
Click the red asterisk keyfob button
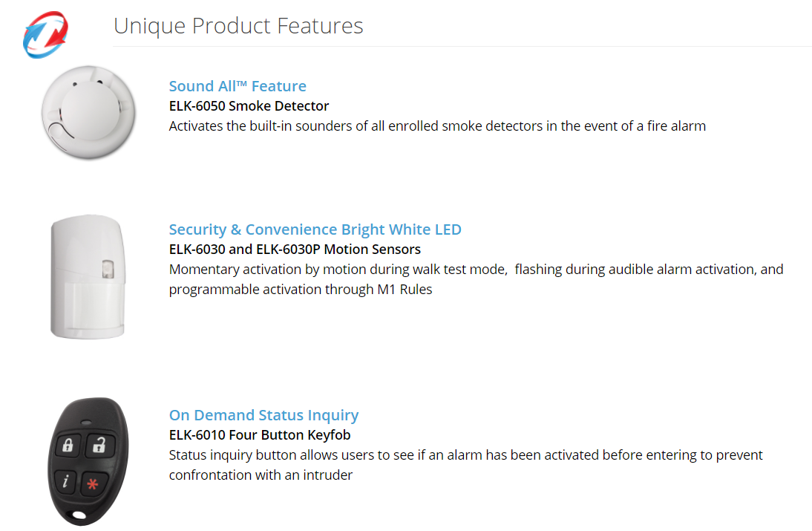[92, 484]
